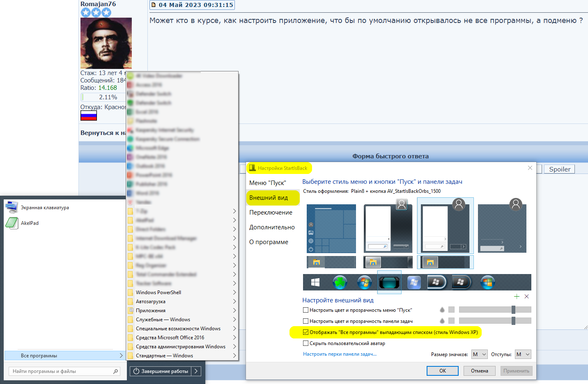
Task: Select the teal rectangular screen Start orb
Action: click(389, 282)
